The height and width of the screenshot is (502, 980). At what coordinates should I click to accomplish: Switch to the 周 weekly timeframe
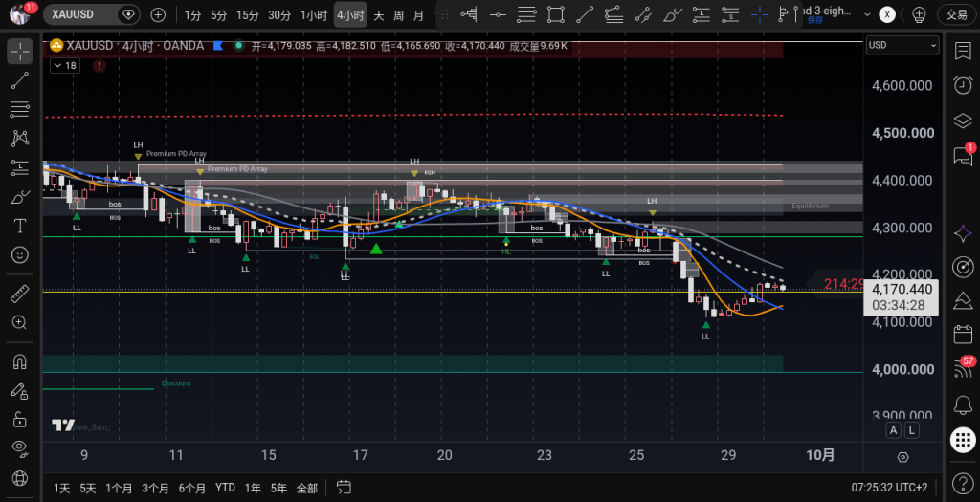(x=399, y=15)
